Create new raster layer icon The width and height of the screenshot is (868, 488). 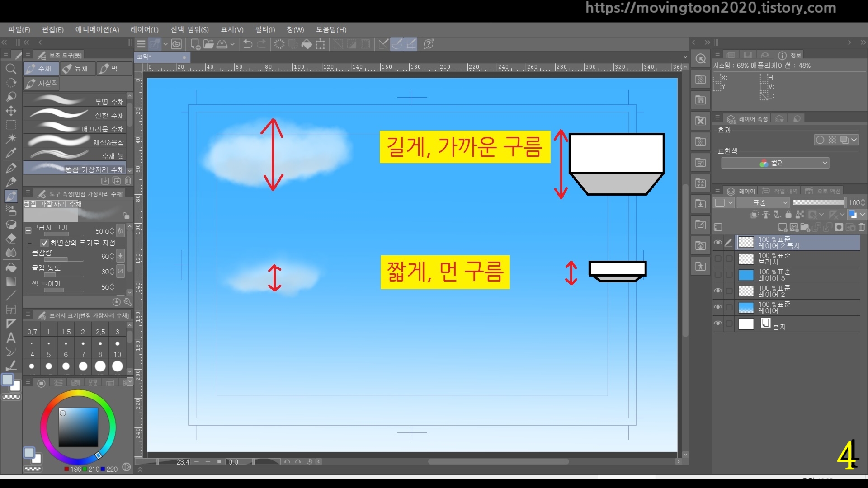(x=783, y=227)
